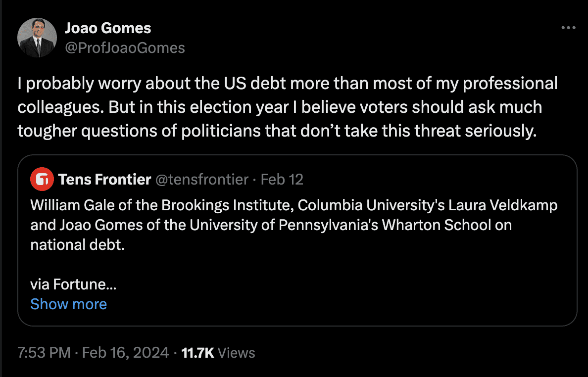This screenshot has width=588, height=377.
Task: Expand the quoted tweet with Show more
Action: pos(68,304)
